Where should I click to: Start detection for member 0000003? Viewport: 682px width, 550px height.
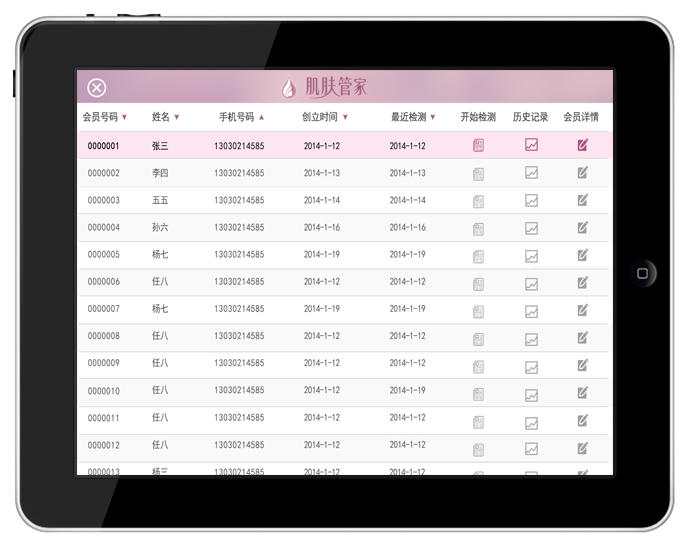pos(478,200)
